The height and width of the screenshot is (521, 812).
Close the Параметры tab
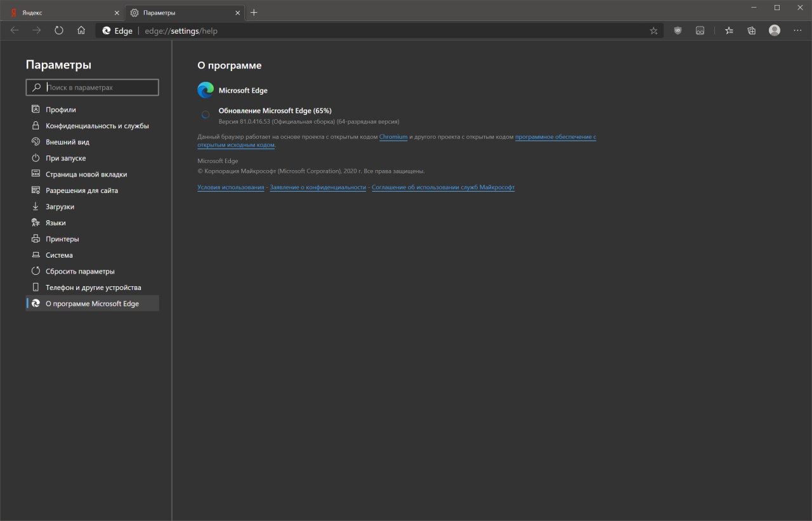click(238, 13)
